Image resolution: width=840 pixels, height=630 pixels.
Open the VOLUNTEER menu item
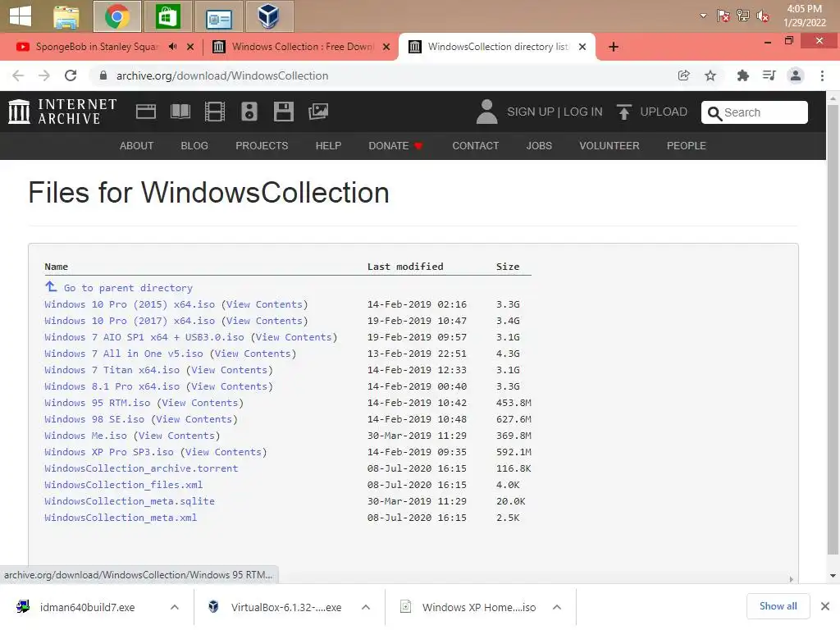(609, 146)
